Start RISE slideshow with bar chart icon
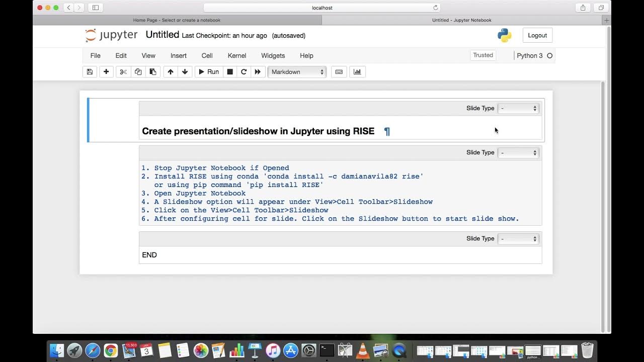The height and width of the screenshot is (362, 644). 357,72
